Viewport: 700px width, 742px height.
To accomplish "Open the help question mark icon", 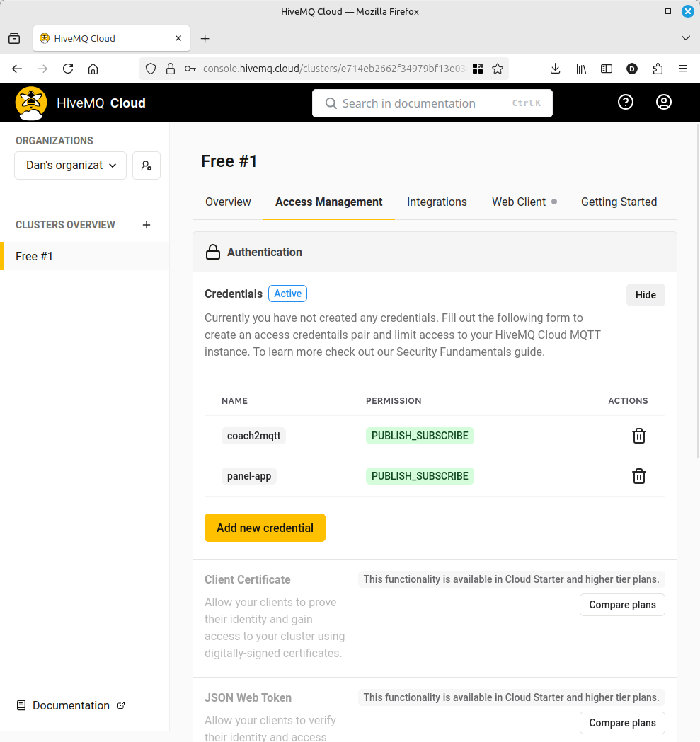I will pyautogui.click(x=625, y=103).
